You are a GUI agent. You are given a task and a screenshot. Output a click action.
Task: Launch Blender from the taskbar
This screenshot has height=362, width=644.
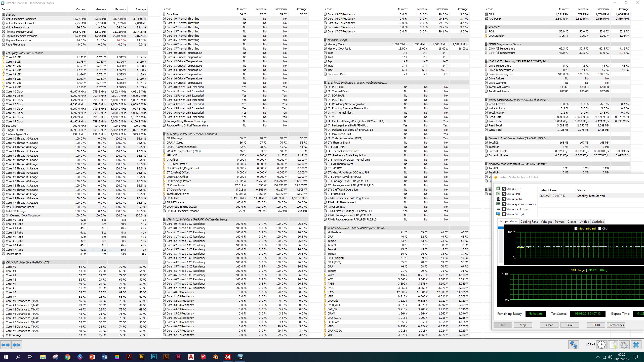[x=215, y=357]
